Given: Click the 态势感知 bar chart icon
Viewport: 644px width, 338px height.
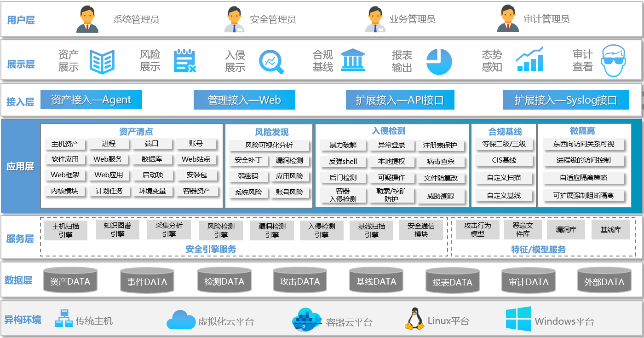Looking at the screenshot, I should pos(529,59).
